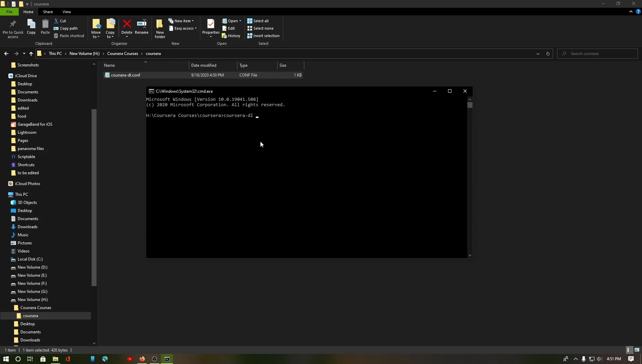The height and width of the screenshot is (364, 642).
Task: Collapse the ribbon with the chevron
Action: pyautogui.click(x=631, y=12)
